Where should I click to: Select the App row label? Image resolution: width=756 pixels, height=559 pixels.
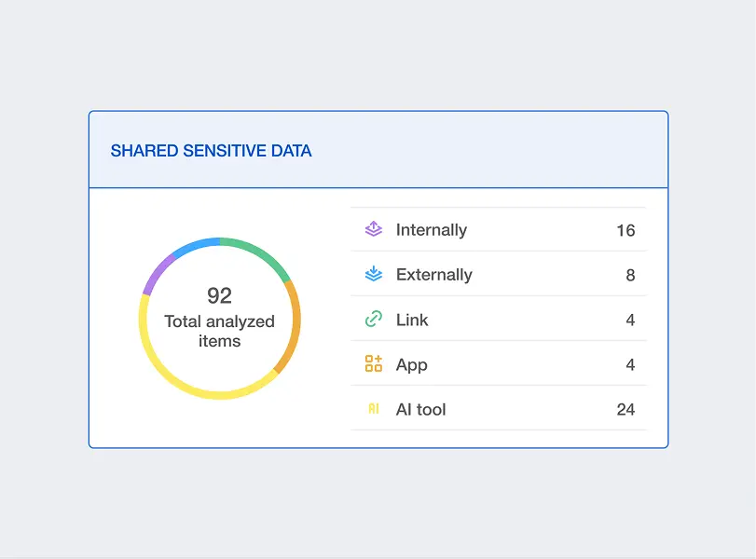click(412, 365)
